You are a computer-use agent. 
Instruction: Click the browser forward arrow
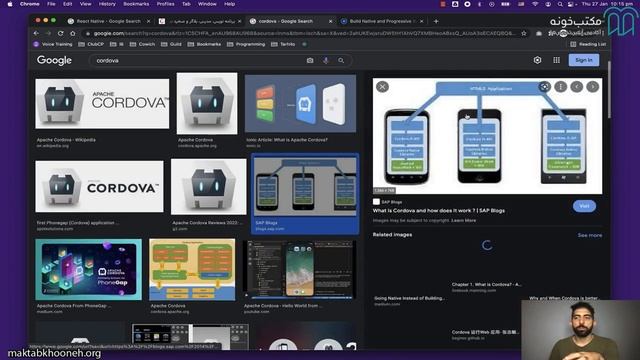48,33
